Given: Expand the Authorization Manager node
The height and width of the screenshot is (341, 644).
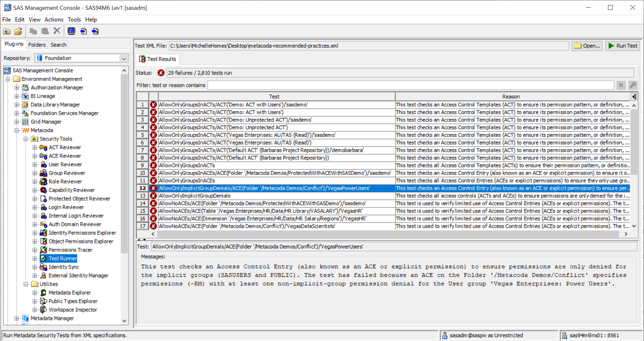Looking at the screenshot, I should click(x=17, y=88).
